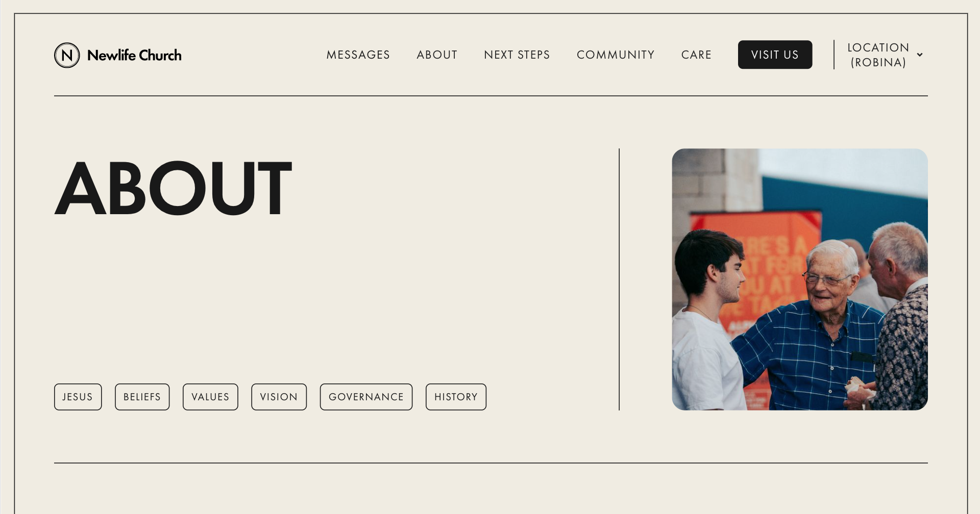Click the Vision tag button

click(x=279, y=397)
